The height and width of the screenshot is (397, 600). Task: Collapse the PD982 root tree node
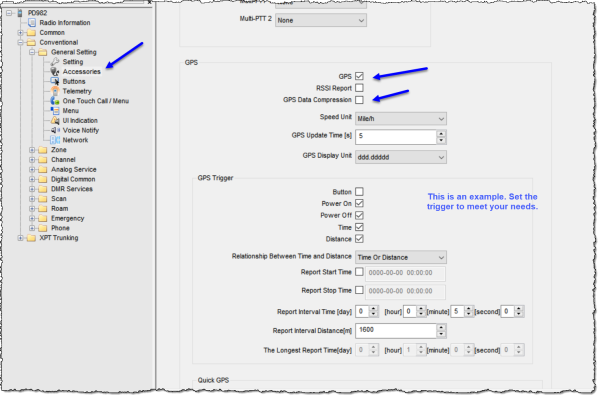point(9,13)
